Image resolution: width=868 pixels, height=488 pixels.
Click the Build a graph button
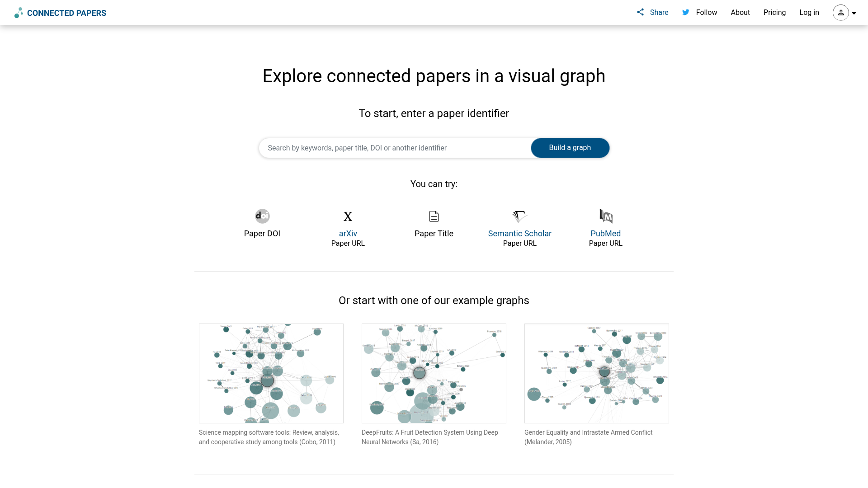[570, 148]
